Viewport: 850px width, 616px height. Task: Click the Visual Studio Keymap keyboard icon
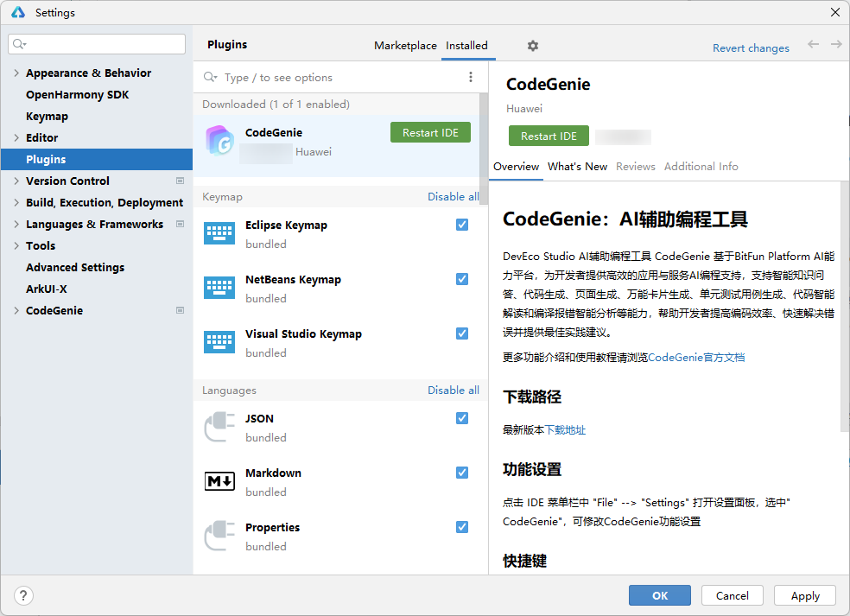219,342
